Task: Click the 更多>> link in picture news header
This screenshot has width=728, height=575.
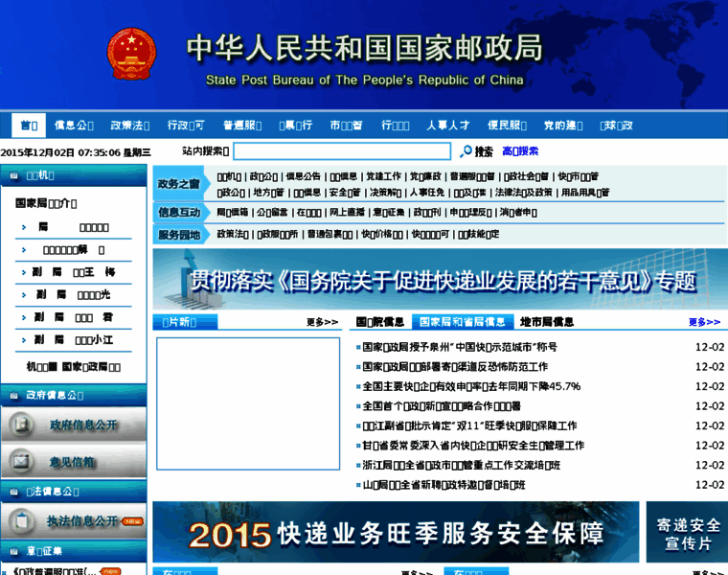Action: coord(322,322)
